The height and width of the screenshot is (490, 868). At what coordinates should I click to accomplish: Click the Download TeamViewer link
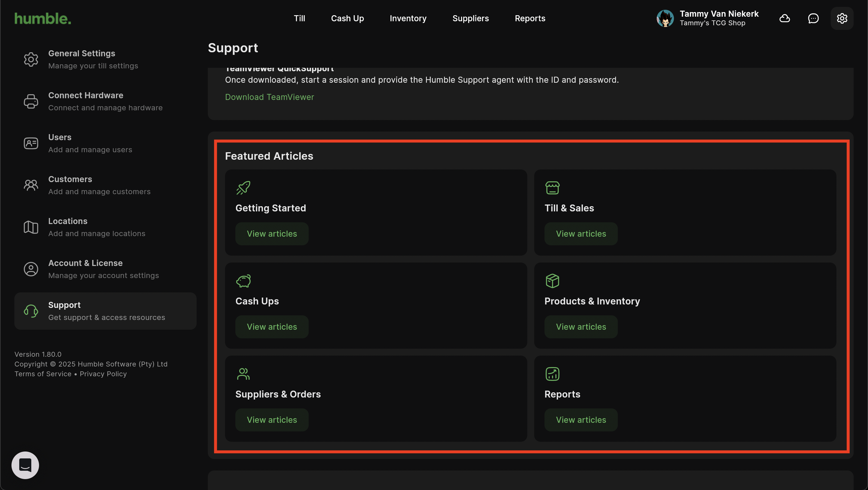pos(269,97)
